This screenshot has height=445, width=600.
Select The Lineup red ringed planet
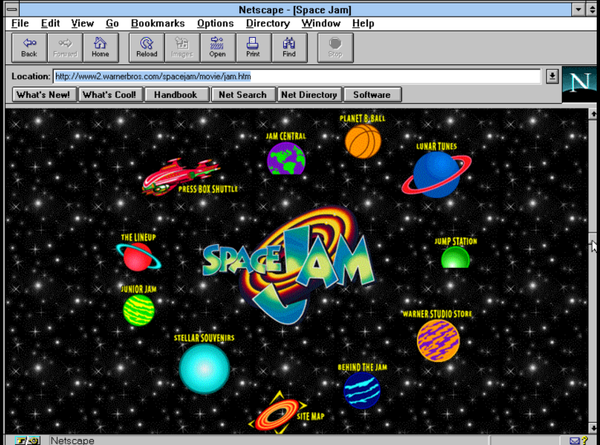coord(138,256)
